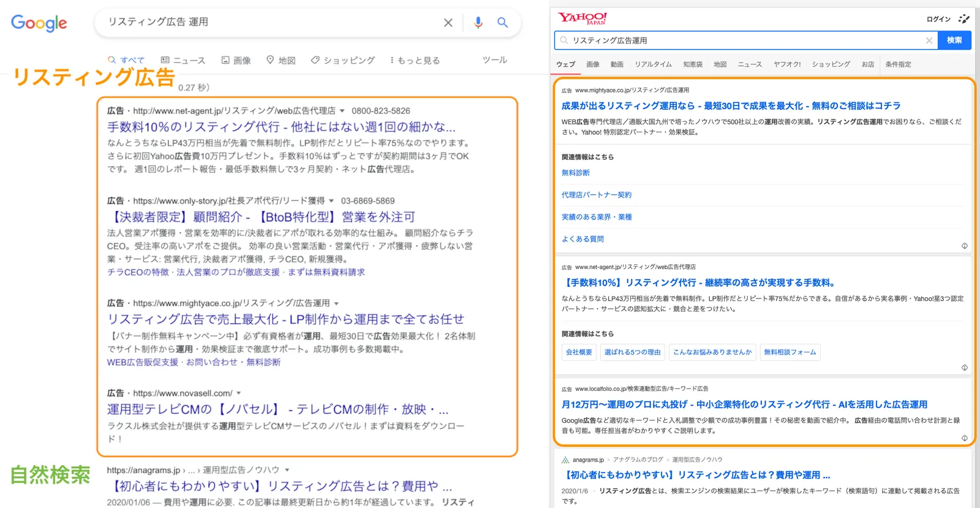Screen dimensions: 980x508
Task: Open Google ショッピング tab
Action: (x=343, y=60)
